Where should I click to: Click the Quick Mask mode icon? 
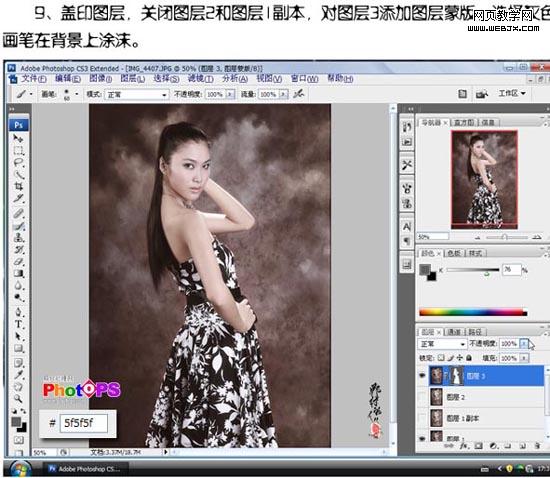coord(19,440)
